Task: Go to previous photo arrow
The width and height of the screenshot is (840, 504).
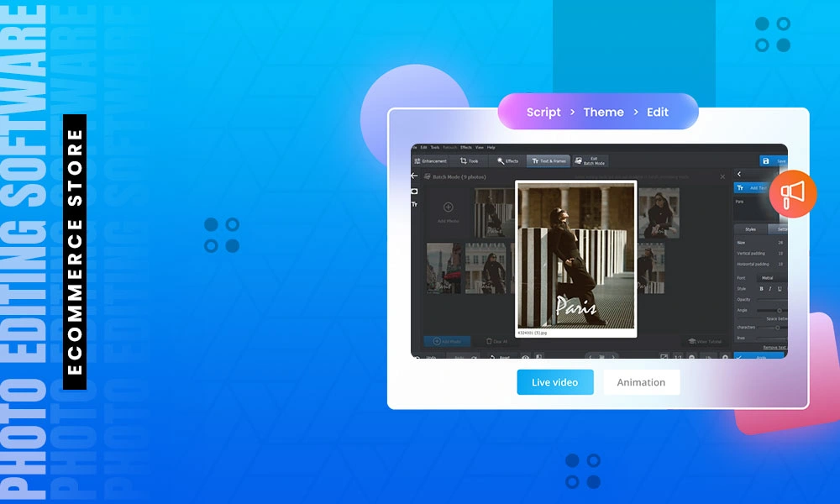Action: pos(591,356)
